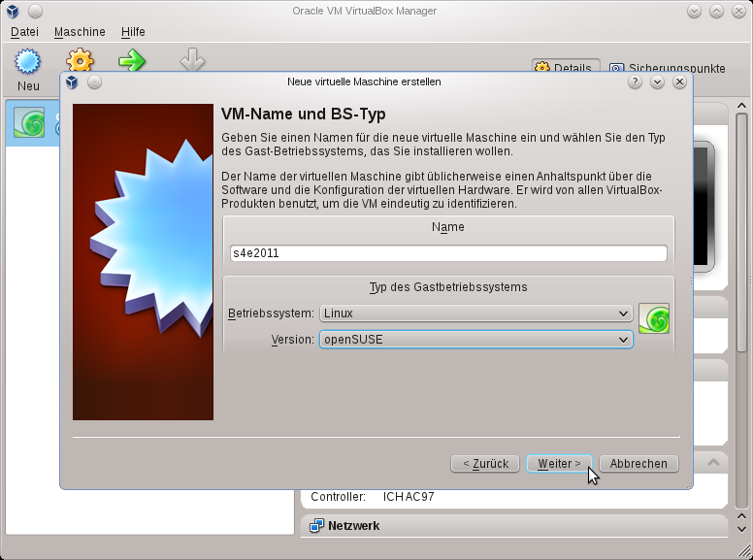Click the grey down-arrow discard toolbar icon

[192, 59]
